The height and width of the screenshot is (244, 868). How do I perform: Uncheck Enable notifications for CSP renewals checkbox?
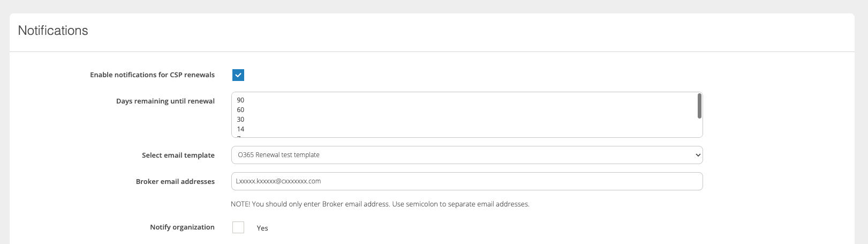(238, 75)
